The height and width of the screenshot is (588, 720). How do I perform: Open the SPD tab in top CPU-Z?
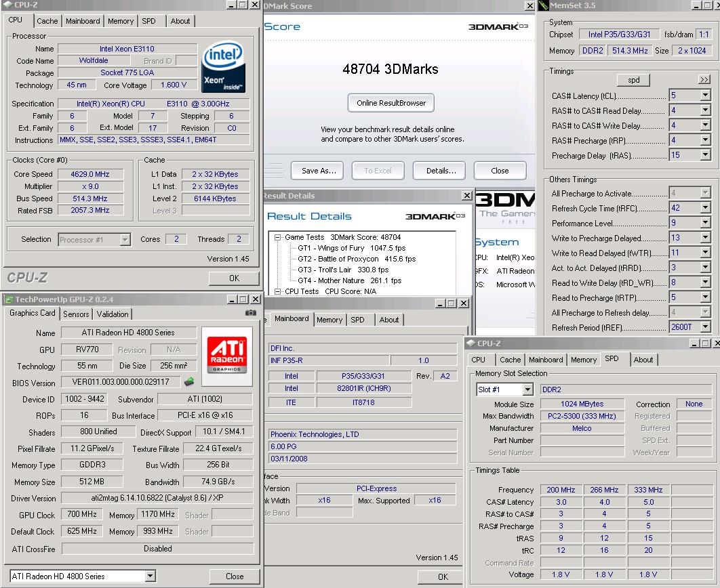[x=148, y=21]
